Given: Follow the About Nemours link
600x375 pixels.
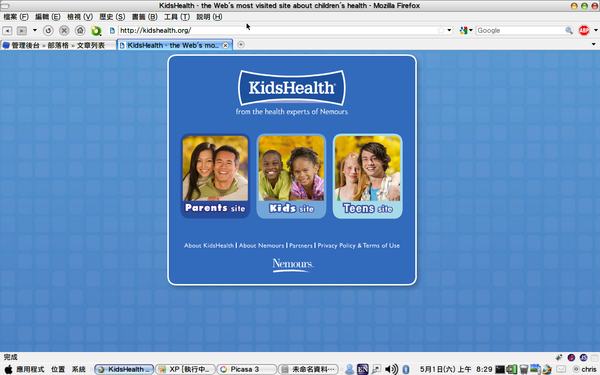Looking at the screenshot, I should pos(261,246).
